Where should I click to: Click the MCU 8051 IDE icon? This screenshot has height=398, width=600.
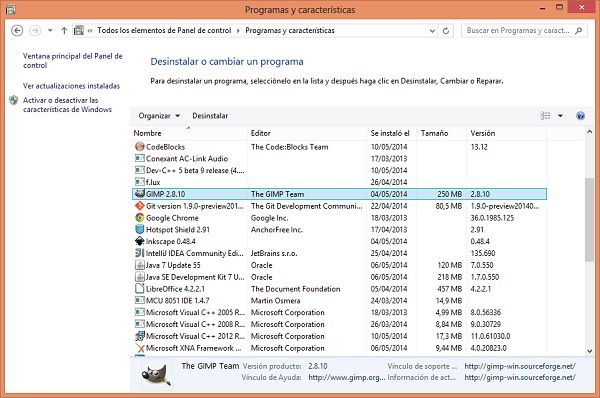[x=140, y=301]
